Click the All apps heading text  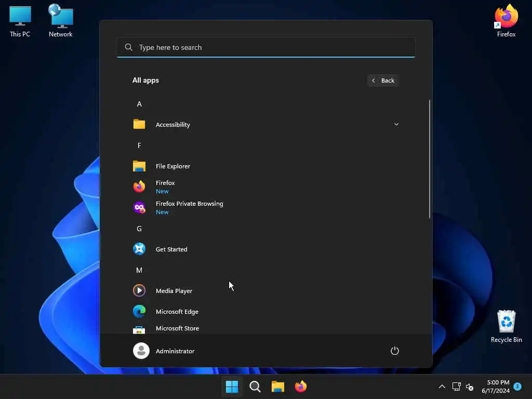pyautogui.click(x=145, y=81)
